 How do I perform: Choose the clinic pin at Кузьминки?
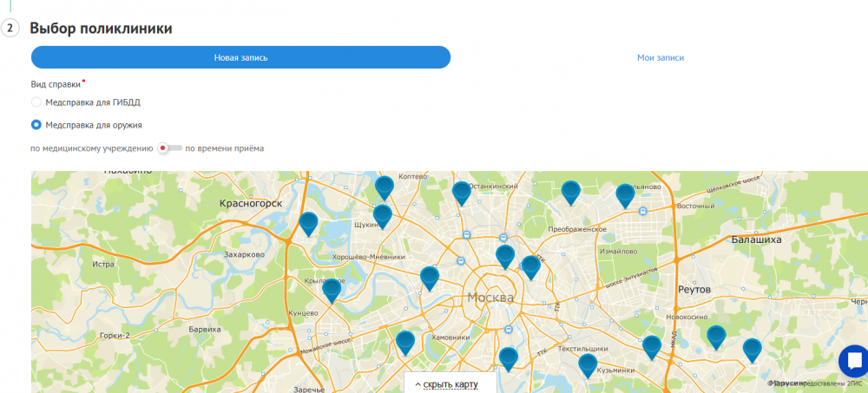[x=588, y=365]
